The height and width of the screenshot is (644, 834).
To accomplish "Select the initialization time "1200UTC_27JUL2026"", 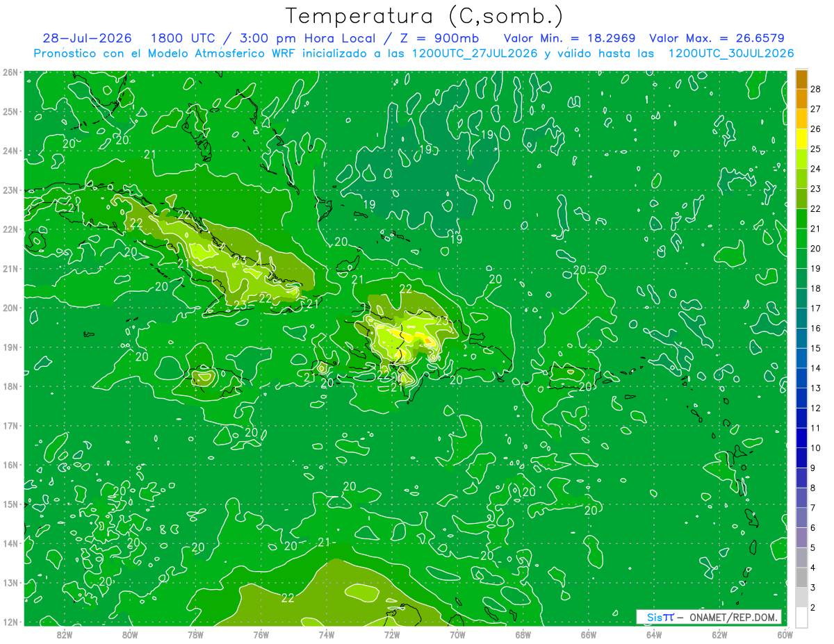I will pyautogui.click(x=475, y=53).
